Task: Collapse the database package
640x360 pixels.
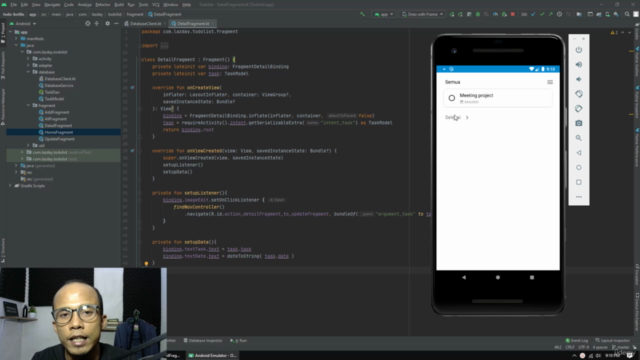Action: [x=28, y=72]
